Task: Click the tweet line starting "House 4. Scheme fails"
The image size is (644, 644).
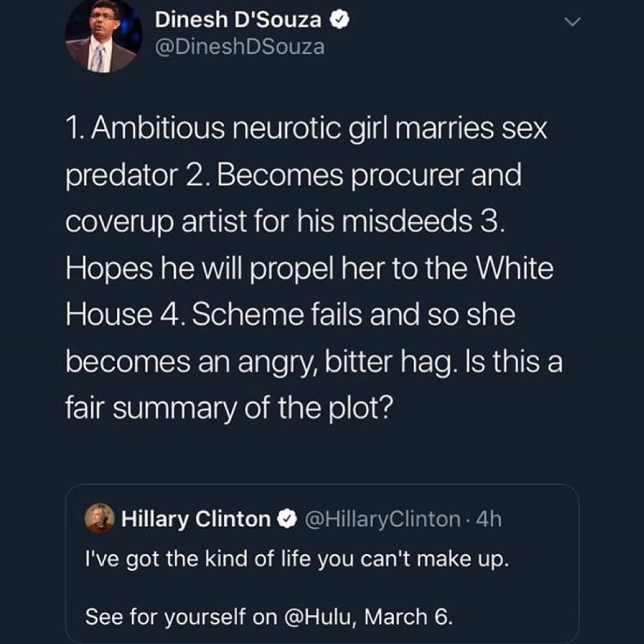Action: click(x=290, y=314)
